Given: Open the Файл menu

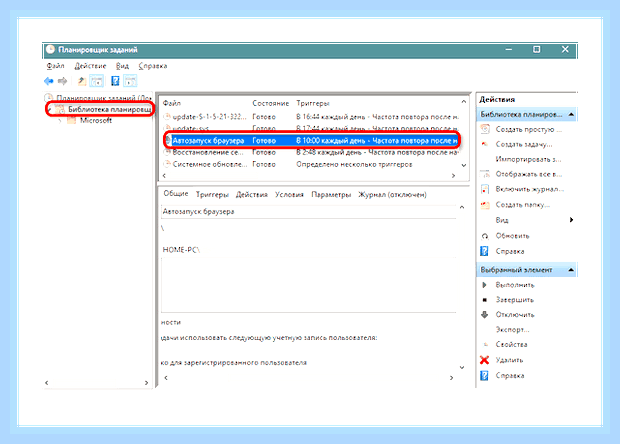Looking at the screenshot, I should coord(55,66).
